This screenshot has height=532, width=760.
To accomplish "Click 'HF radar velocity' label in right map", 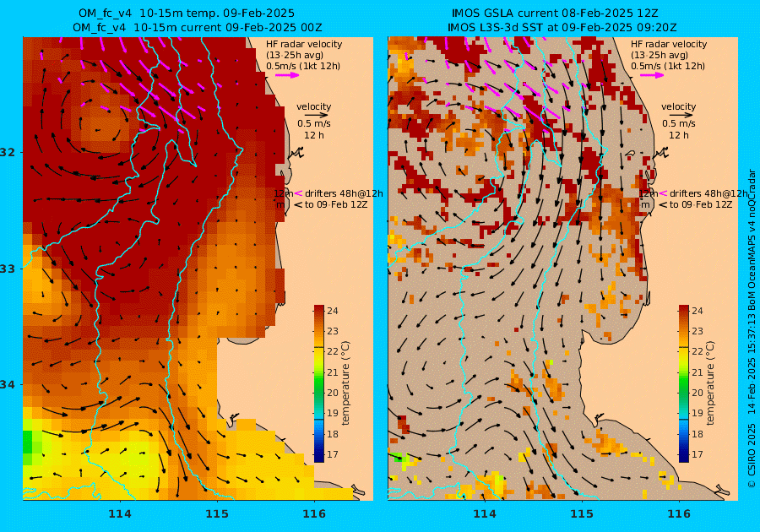I will [669, 44].
